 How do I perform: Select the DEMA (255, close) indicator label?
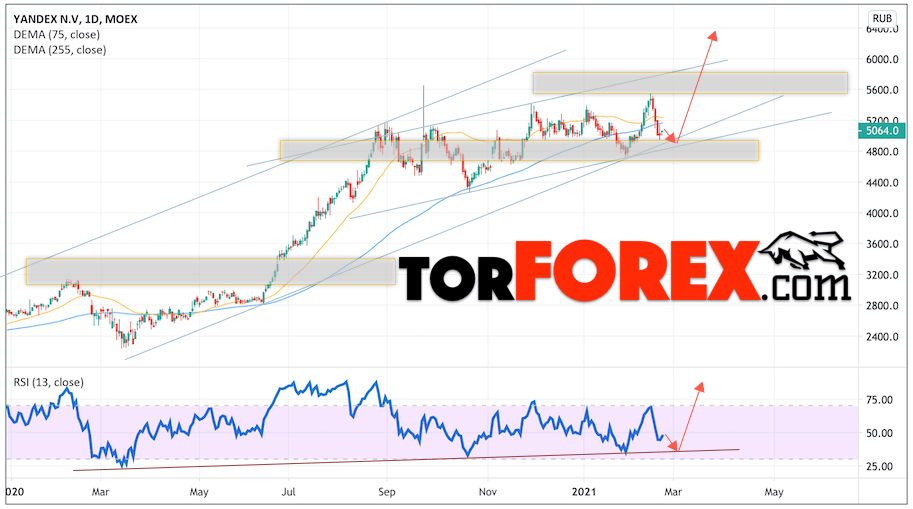(60, 50)
